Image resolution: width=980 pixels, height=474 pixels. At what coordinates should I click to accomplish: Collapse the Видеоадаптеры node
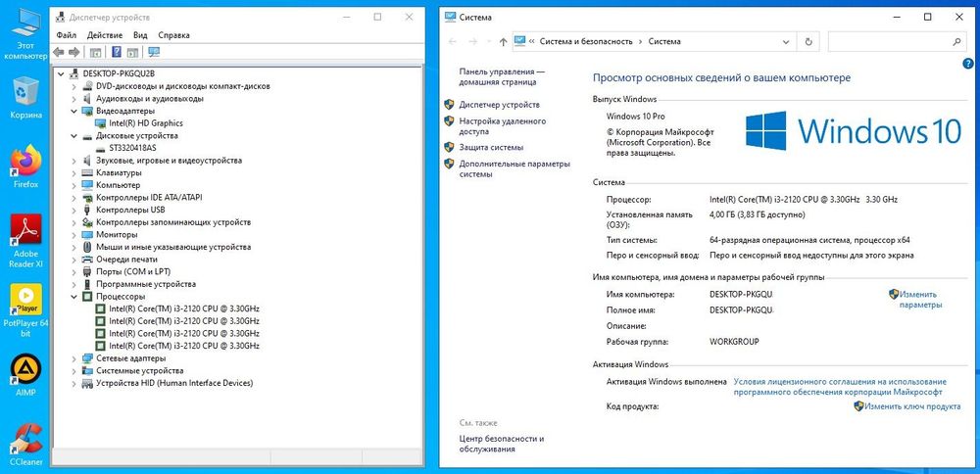(x=73, y=112)
